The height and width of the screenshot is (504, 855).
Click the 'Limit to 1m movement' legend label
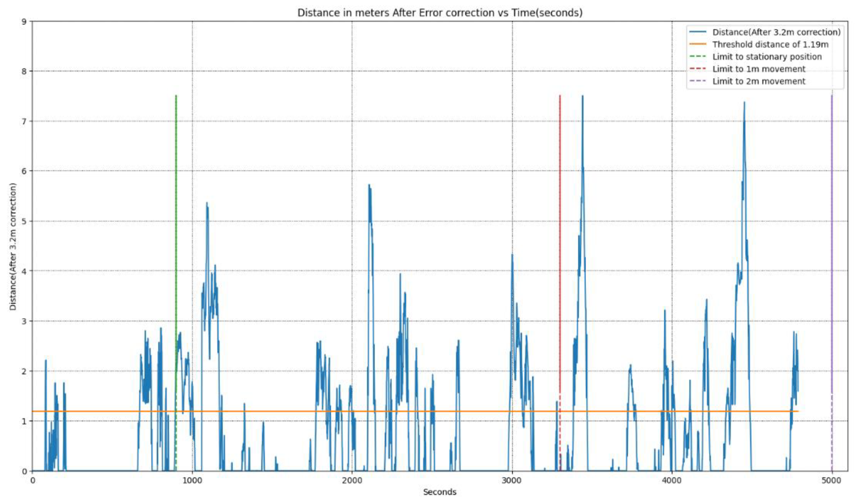point(759,69)
